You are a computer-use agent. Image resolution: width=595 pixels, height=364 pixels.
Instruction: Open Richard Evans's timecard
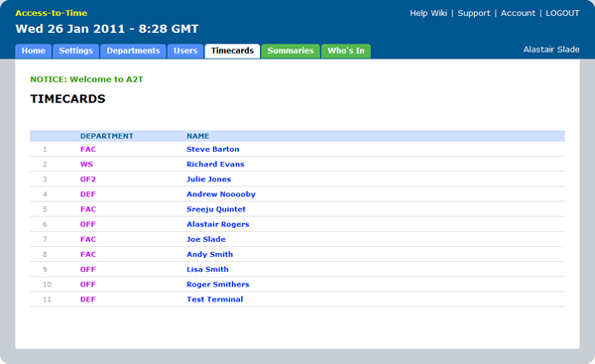coord(215,165)
